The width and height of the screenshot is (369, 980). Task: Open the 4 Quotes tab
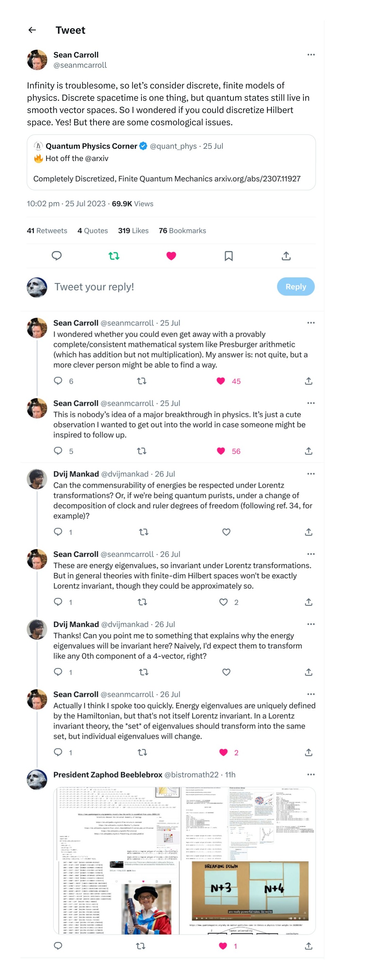click(x=93, y=230)
